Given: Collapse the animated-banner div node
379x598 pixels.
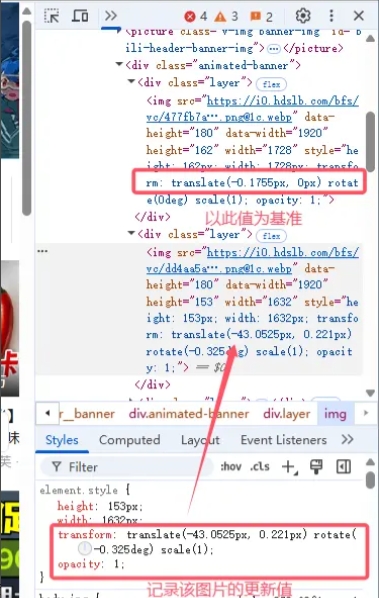Looking at the screenshot, I should tap(119, 64).
